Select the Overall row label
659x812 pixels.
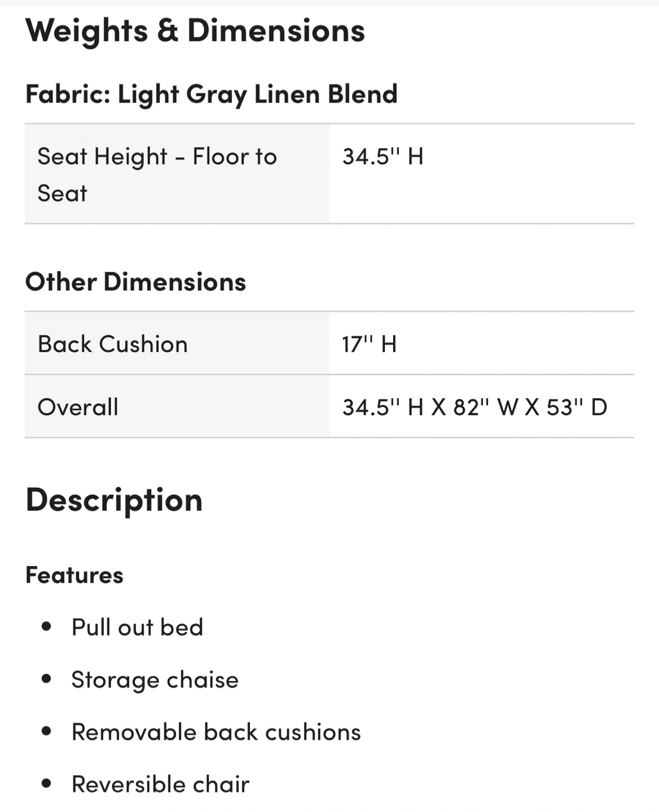(x=78, y=407)
